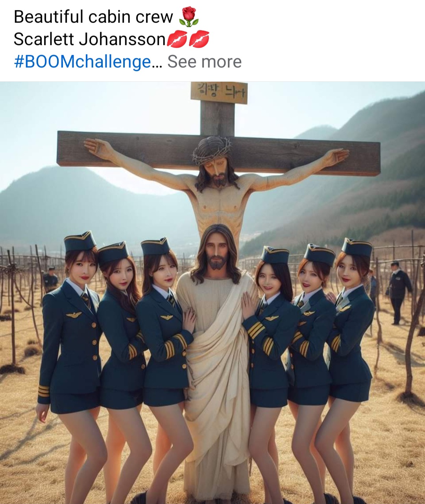Click the rightmost flight attendant's cap
The width and height of the screenshot is (425, 504).
357,247
